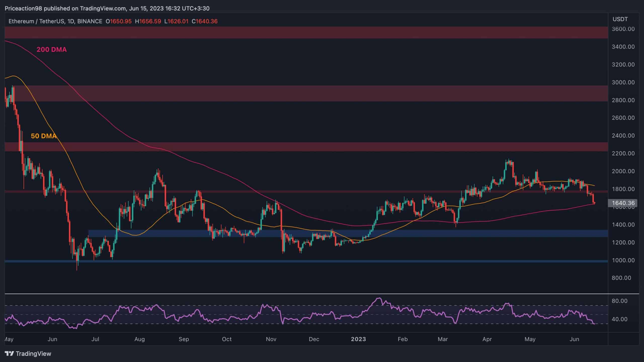
Task: Click the 2200.00 price axis label
Action: [x=623, y=153]
